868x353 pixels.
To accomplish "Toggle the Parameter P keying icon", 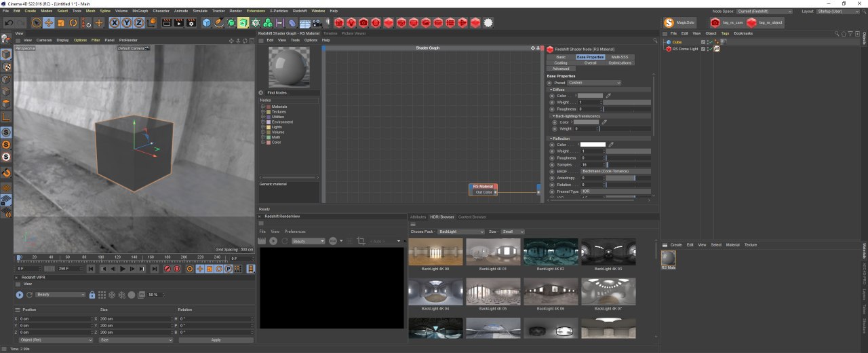I will pos(229,269).
